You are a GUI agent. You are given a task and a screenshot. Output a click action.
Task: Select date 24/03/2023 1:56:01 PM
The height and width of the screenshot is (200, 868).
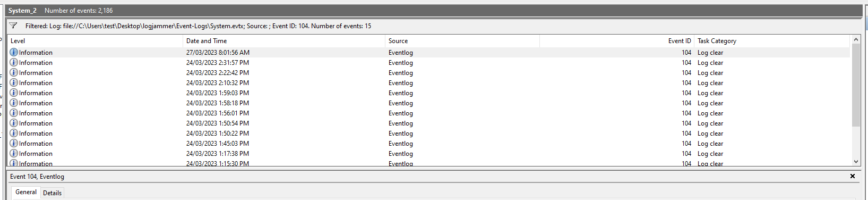point(218,113)
